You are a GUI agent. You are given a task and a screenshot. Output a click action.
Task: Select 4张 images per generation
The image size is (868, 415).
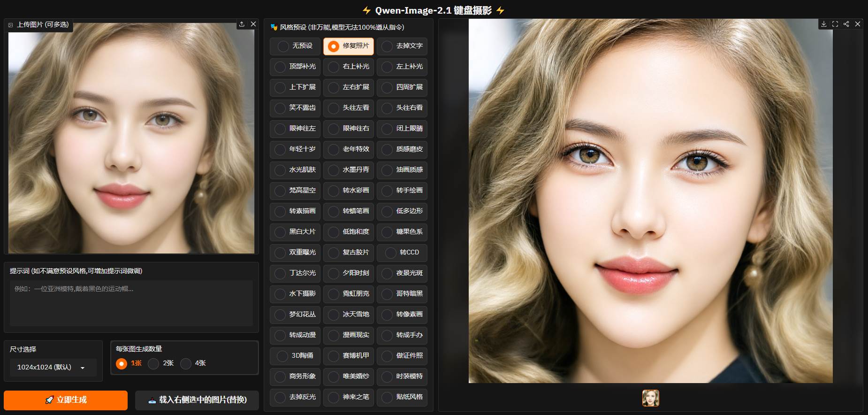click(x=193, y=363)
